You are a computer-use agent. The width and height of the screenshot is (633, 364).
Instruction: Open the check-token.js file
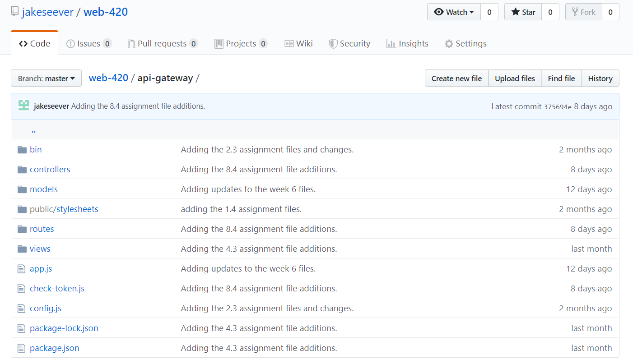click(57, 288)
